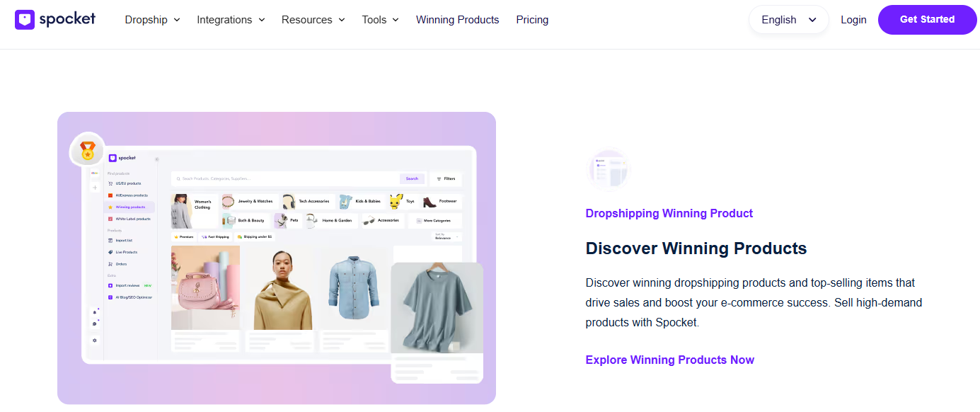The width and height of the screenshot is (980, 412).
Task: Click the plus icon in the mockup rail
Action: 95,188
